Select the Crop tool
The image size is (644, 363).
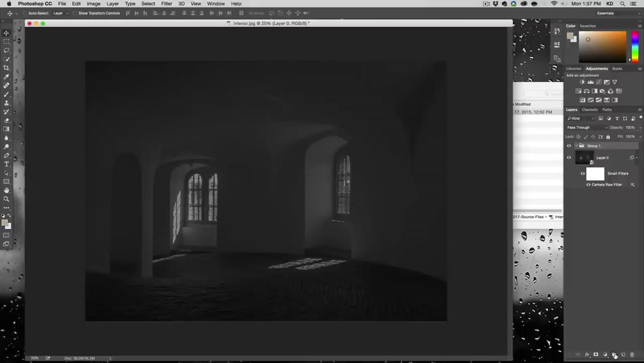tap(6, 68)
